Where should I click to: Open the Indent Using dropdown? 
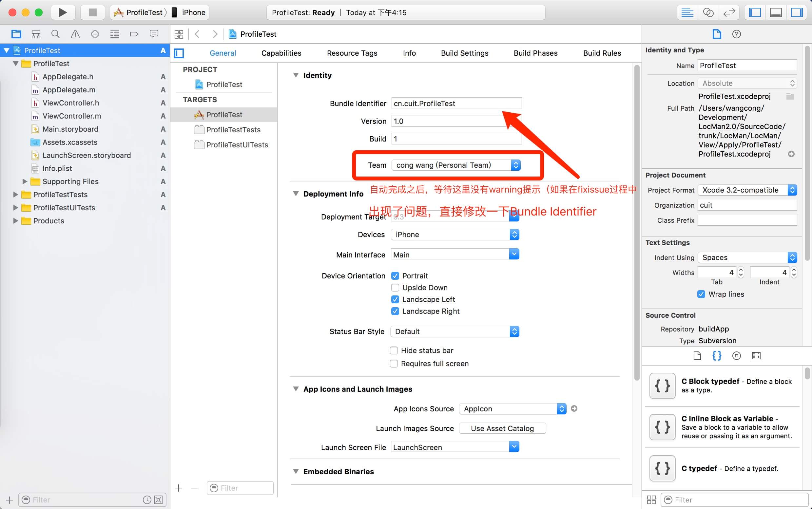coord(747,257)
